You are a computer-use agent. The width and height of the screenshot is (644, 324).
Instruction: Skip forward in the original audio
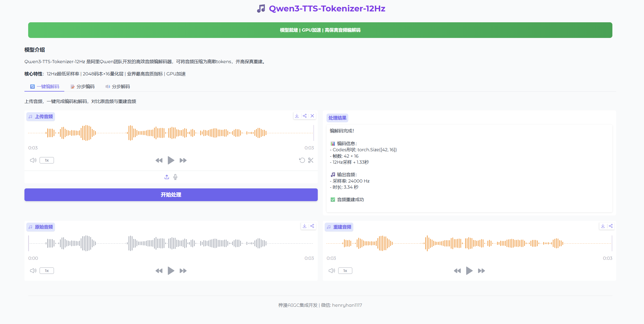coord(183,271)
